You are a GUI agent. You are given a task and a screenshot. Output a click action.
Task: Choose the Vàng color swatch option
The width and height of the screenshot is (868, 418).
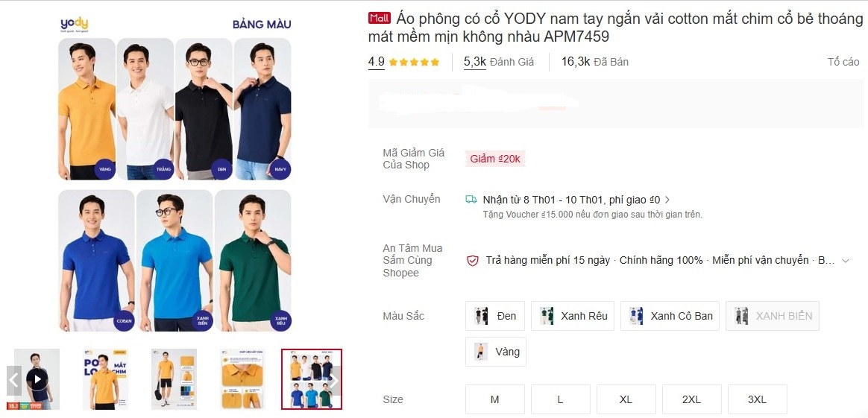tap(495, 352)
